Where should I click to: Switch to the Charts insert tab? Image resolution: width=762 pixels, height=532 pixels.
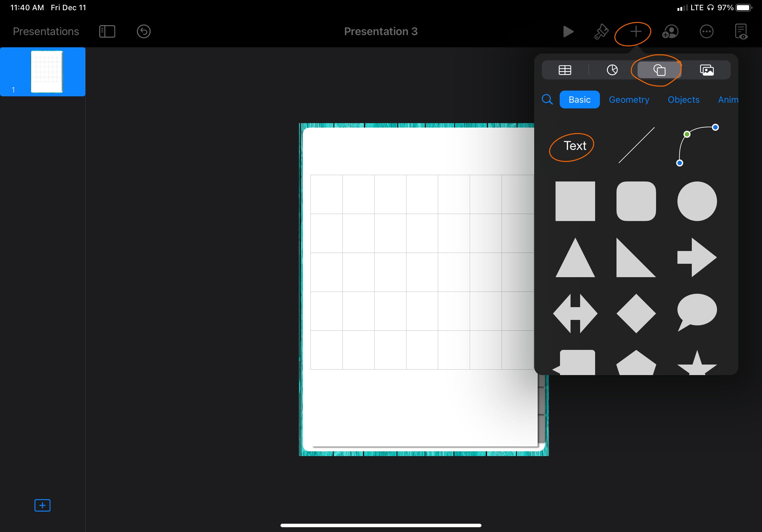(x=612, y=70)
